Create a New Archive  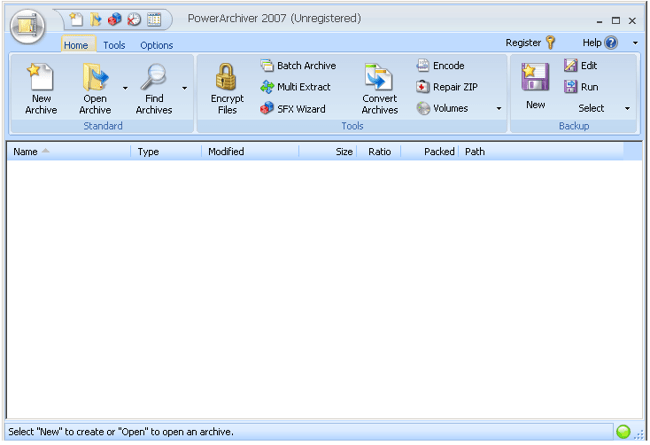pyautogui.click(x=41, y=88)
